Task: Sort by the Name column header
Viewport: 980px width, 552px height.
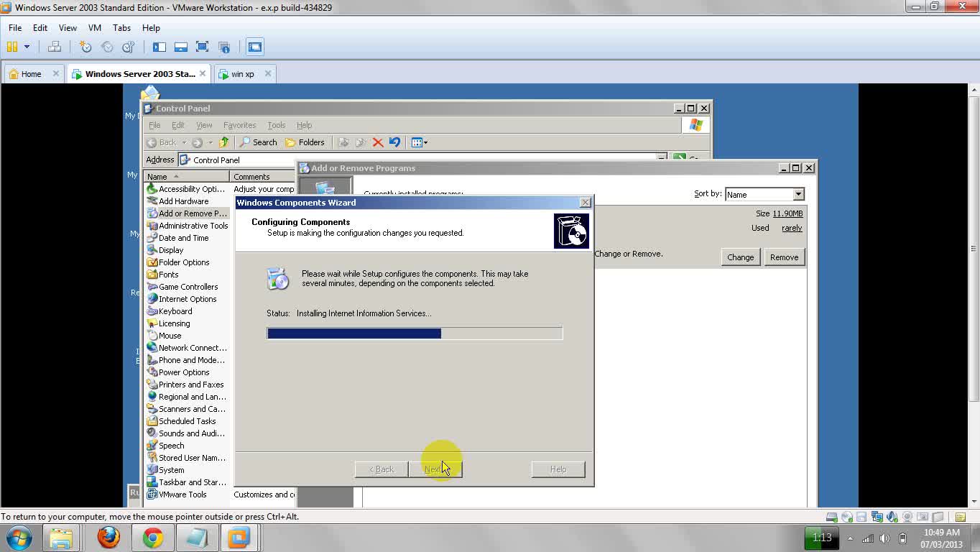Action: (187, 176)
